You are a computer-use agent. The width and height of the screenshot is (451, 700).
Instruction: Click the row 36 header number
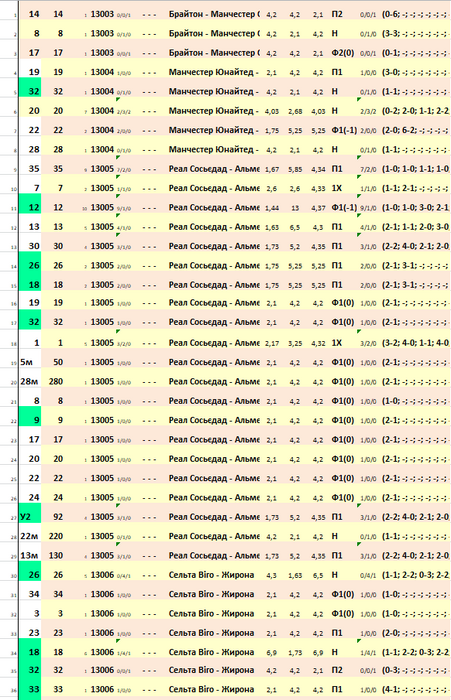point(14,691)
